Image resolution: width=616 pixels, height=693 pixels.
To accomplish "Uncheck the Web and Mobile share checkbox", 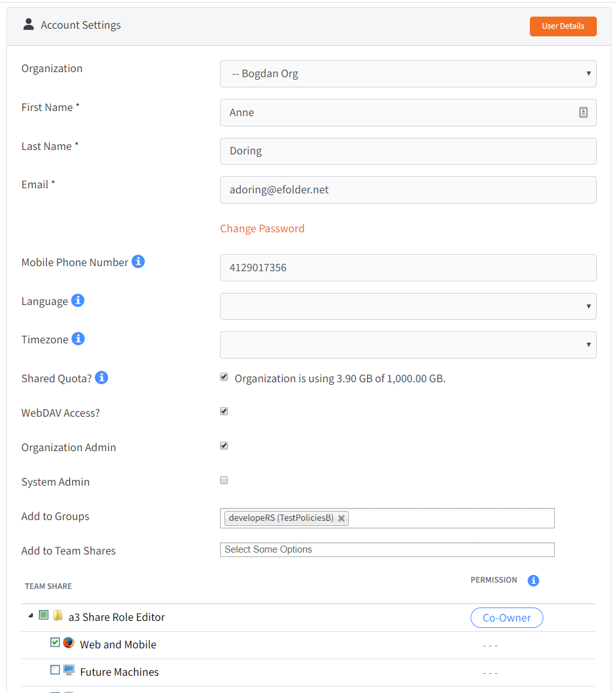I will coord(55,642).
